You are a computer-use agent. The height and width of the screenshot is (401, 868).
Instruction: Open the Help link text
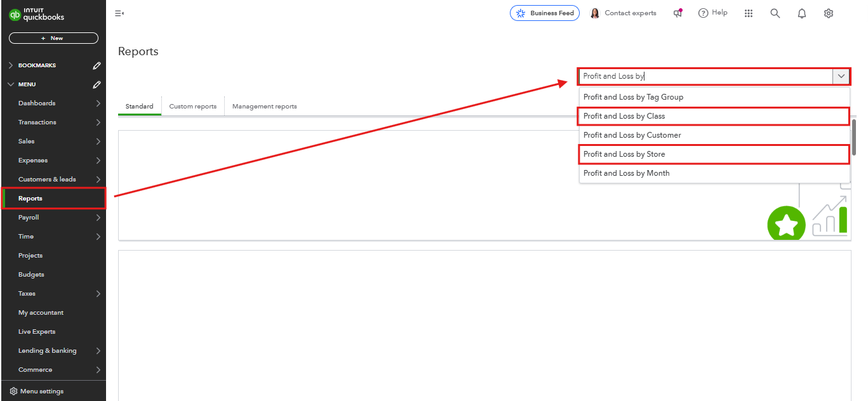pos(719,13)
